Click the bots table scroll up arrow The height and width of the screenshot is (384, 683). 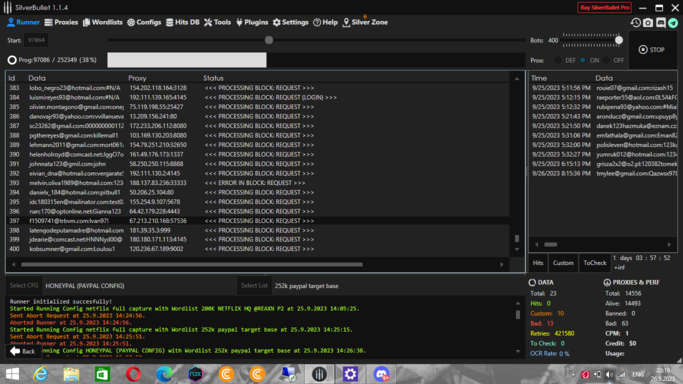517,79
